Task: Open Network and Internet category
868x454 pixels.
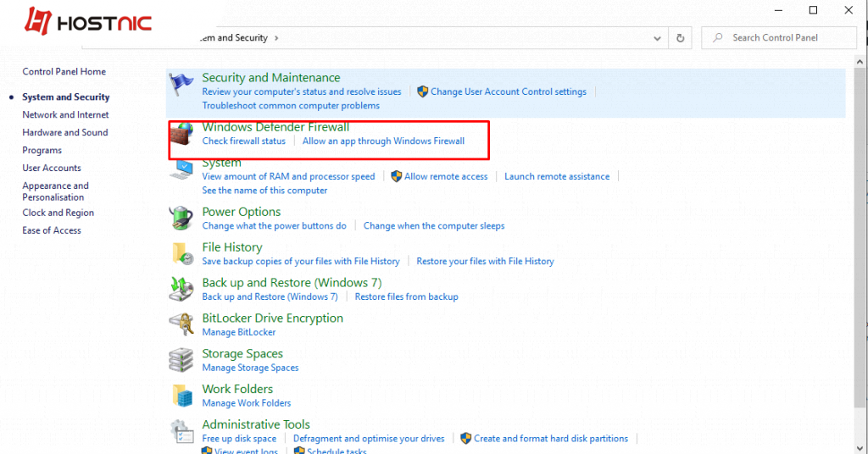Action: tap(65, 114)
